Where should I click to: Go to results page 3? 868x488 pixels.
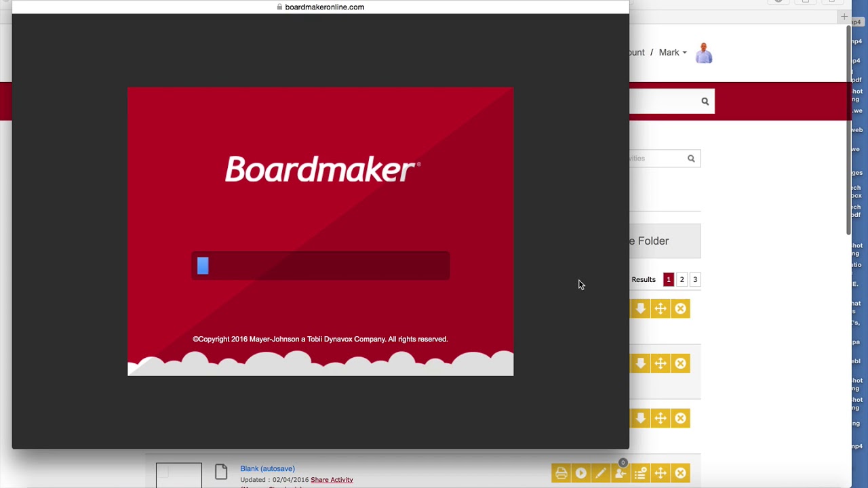point(694,279)
